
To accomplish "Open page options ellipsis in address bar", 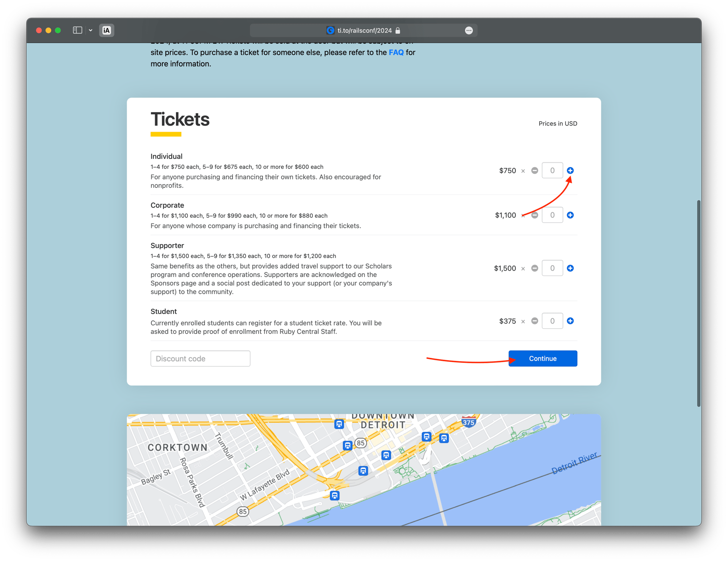I will click(x=469, y=30).
